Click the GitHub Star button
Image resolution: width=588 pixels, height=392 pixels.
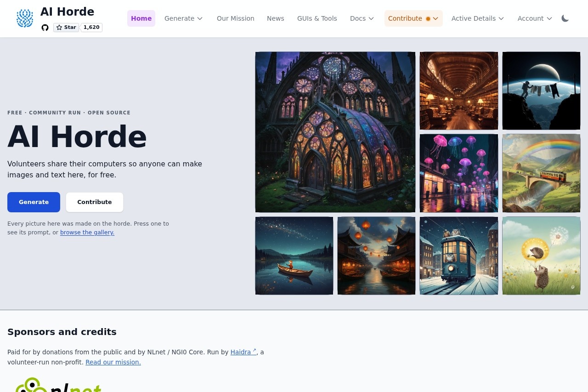point(66,28)
